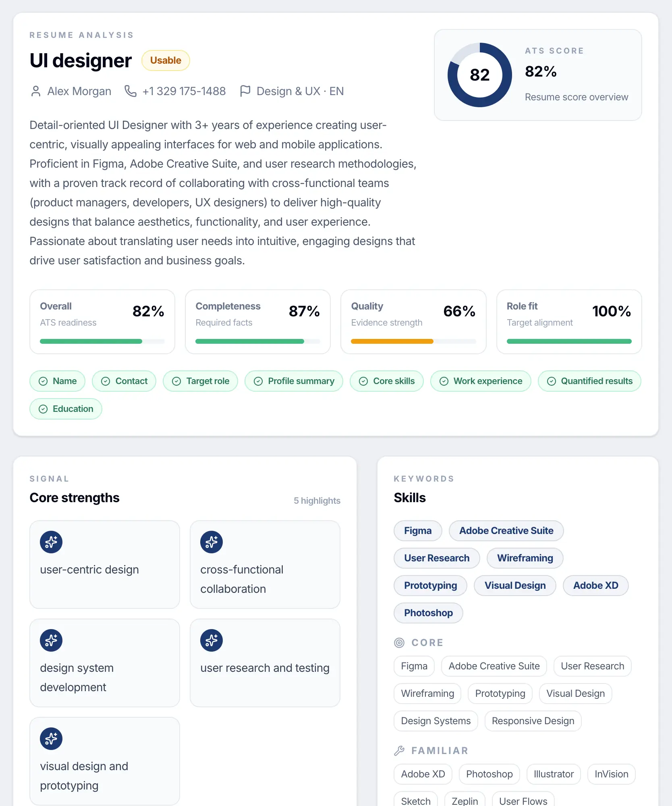This screenshot has height=806, width=672.
Task: Click the sparkle icon on cross-functional collaboration card
Action: click(x=212, y=542)
